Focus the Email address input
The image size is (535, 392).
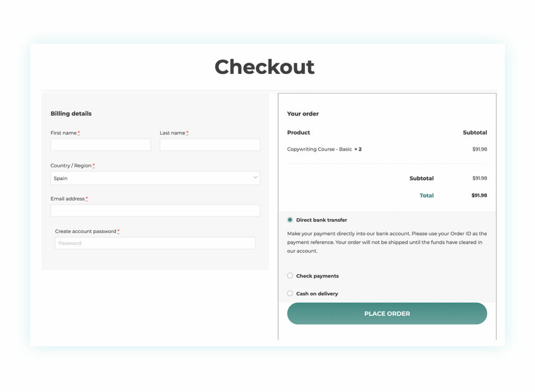click(155, 210)
